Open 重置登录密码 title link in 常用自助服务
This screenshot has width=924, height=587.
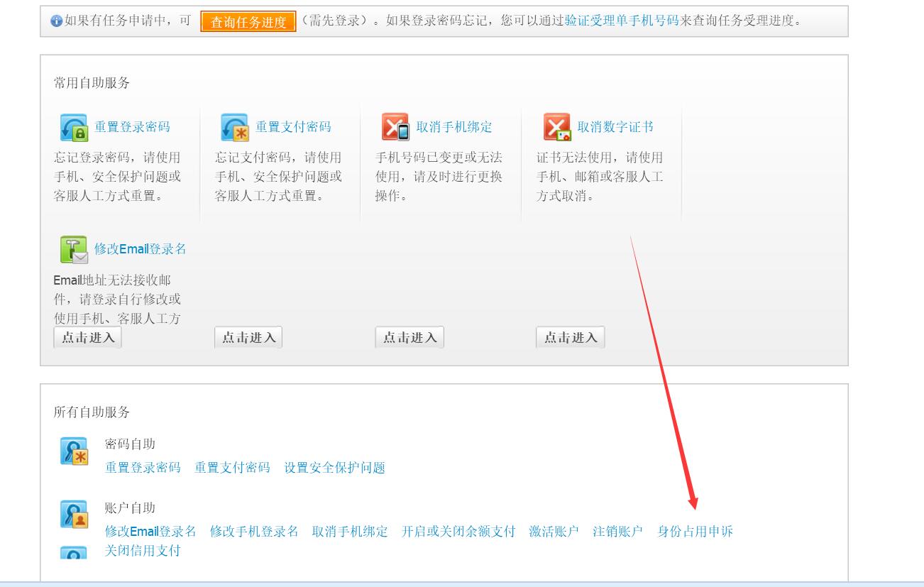pyautogui.click(x=132, y=127)
